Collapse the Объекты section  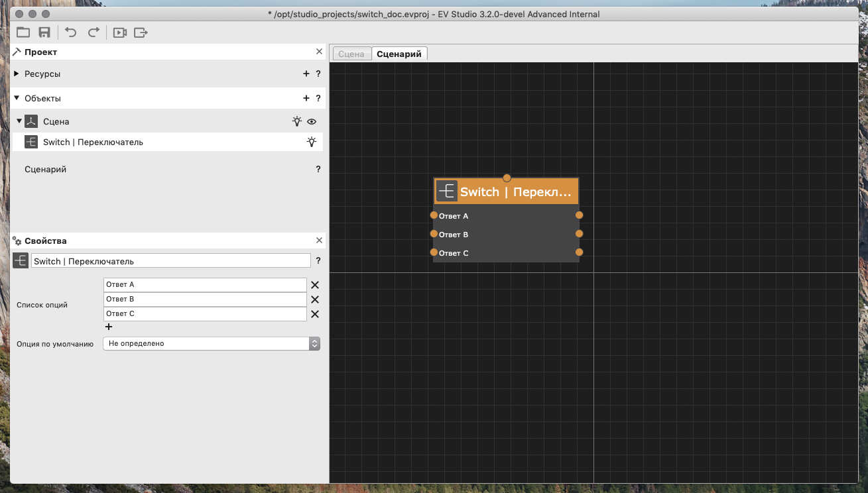pyautogui.click(x=17, y=98)
